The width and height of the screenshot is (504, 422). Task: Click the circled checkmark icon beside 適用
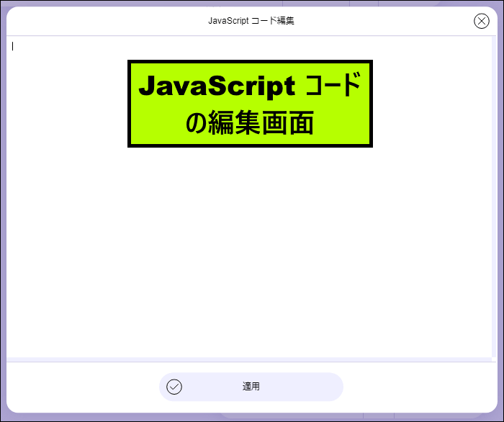(x=174, y=387)
